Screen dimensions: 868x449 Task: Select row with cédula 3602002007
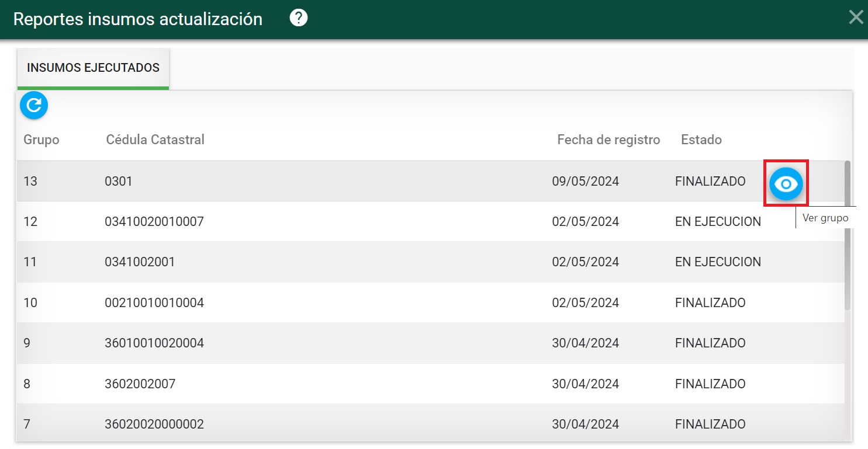point(140,384)
